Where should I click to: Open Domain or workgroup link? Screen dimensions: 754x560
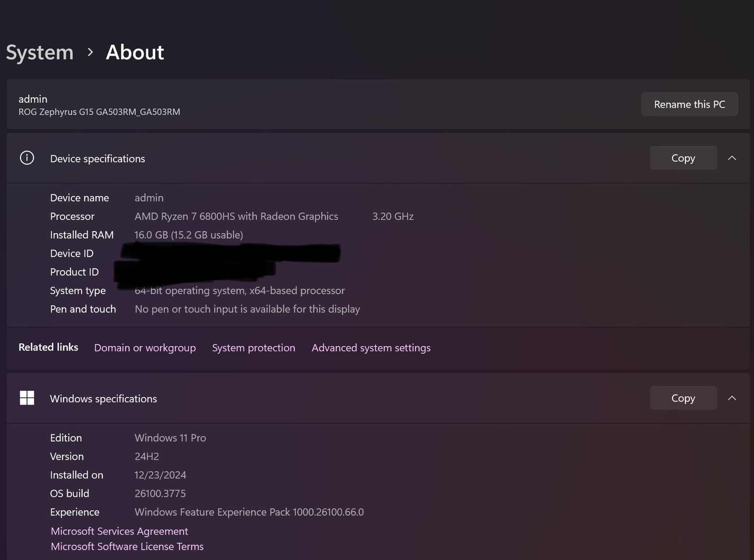145,348
